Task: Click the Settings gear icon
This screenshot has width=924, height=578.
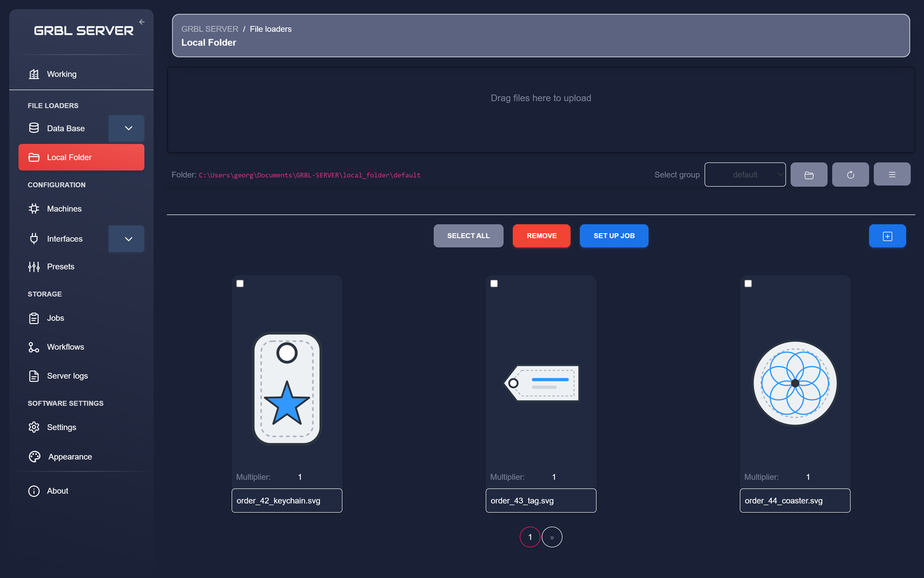Action: (x=34, y=427)
